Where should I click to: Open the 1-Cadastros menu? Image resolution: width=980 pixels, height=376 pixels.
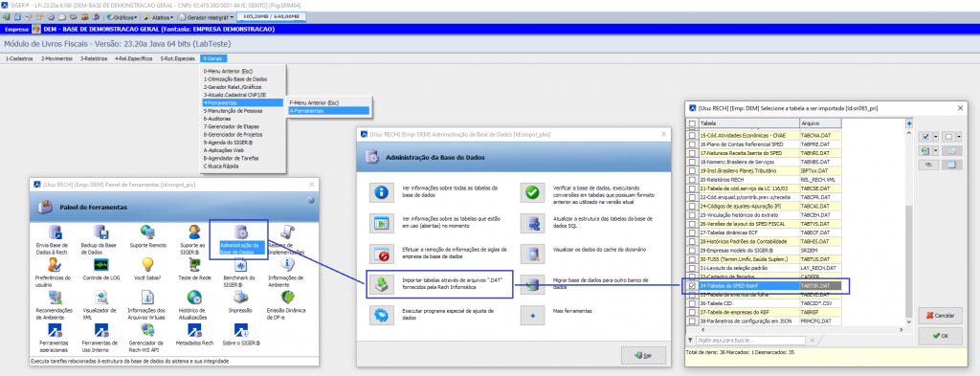19,58
